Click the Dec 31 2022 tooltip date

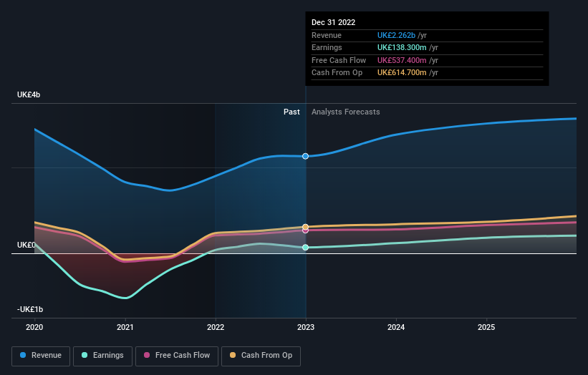coord(333,22)
